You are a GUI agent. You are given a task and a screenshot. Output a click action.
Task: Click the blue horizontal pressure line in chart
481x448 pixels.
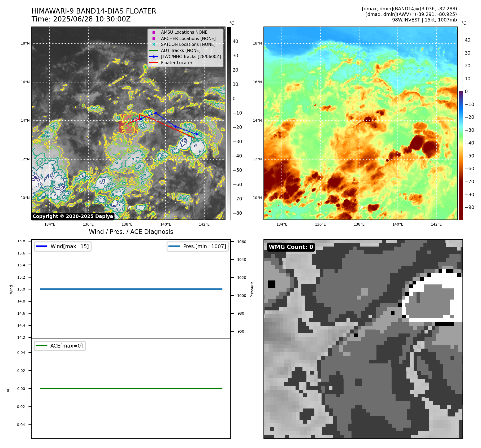tap(131, 289)
